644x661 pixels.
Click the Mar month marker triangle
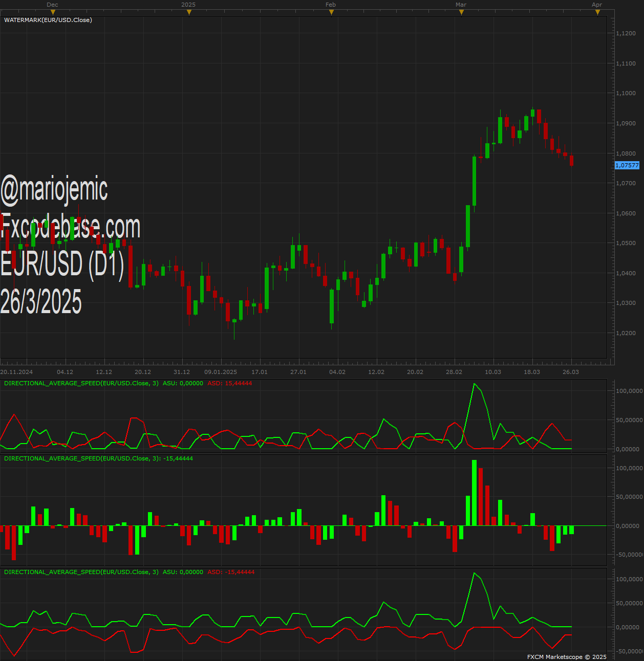click(461, 13)
